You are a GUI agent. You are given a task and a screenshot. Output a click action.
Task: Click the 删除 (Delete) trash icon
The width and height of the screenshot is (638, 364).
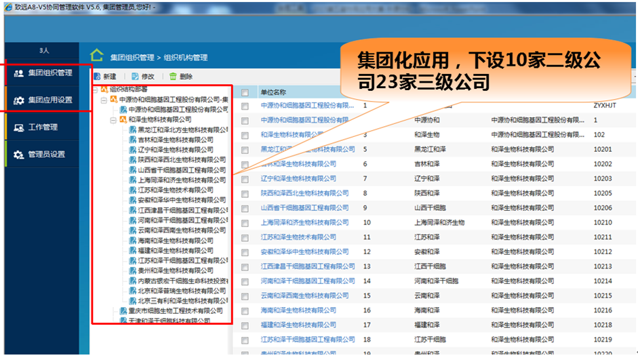click(174, 77)
